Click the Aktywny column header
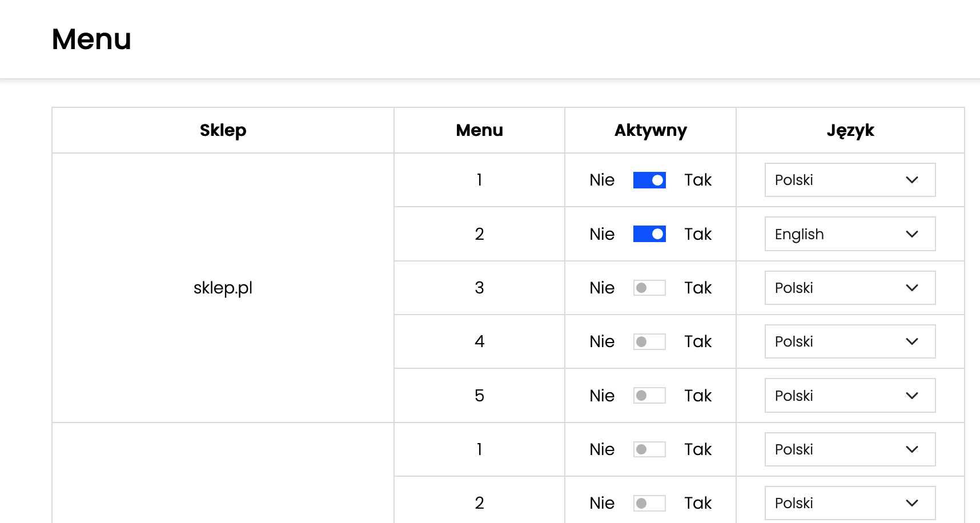Image resolution: width=980 pixels, height=523 pixels. point(650,130)
